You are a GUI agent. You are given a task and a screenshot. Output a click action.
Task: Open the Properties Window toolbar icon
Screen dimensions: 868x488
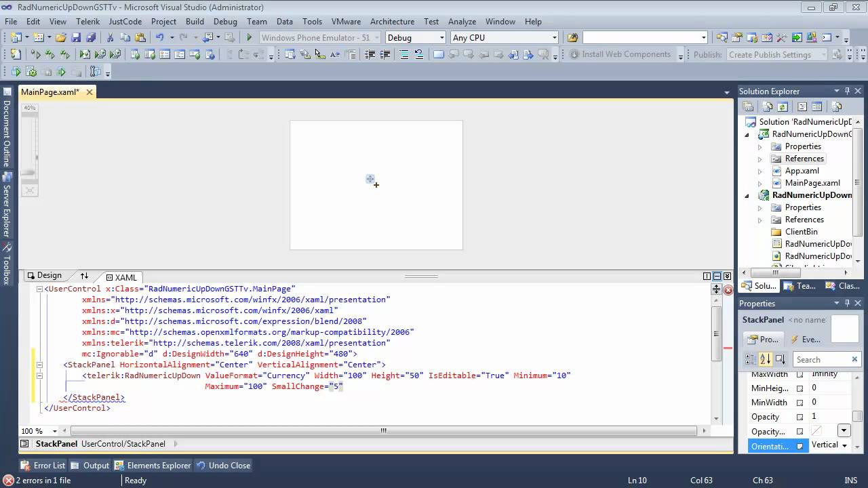pyautogui.click(x=736, y=38)
